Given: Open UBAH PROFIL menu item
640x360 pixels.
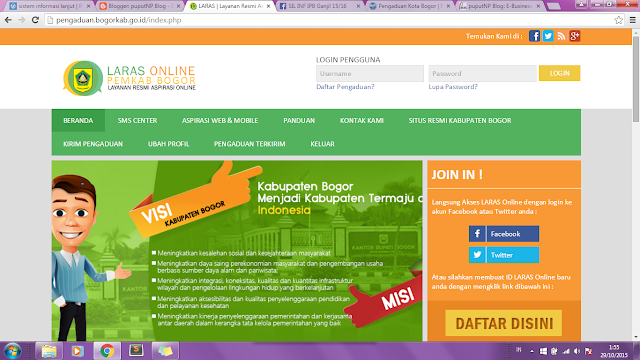Looking at the screenshot, I should point(168,144).
